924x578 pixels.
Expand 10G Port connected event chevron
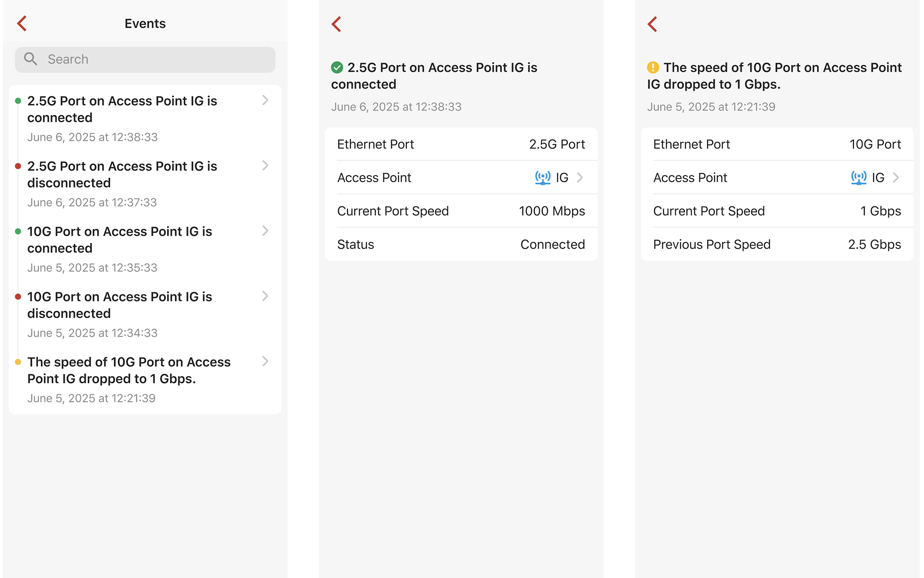tap(265, 230)
